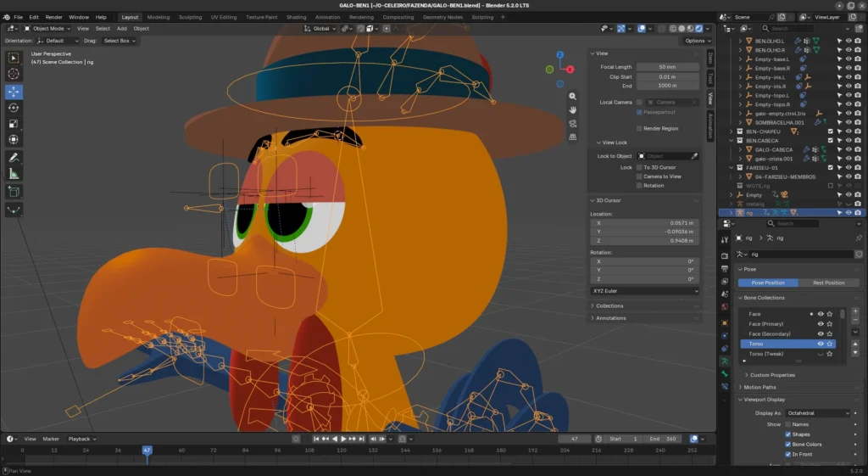Jump to the last frame of the timeline
Screen dimensions: 868x476
point(361,439)
